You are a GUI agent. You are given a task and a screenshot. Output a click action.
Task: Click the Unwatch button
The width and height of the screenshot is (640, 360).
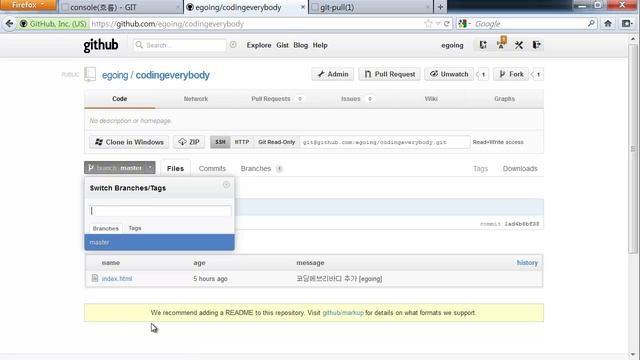(449, 74)
